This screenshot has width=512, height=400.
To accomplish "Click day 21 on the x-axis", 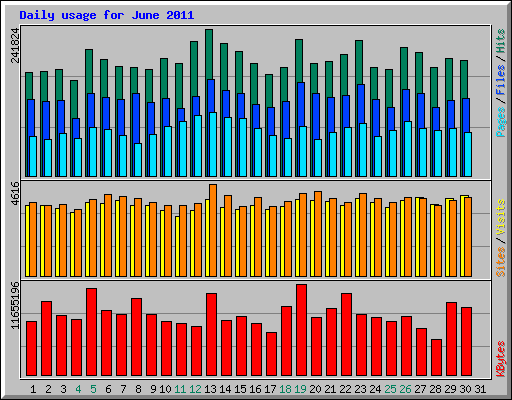I will tap(330, 389).
